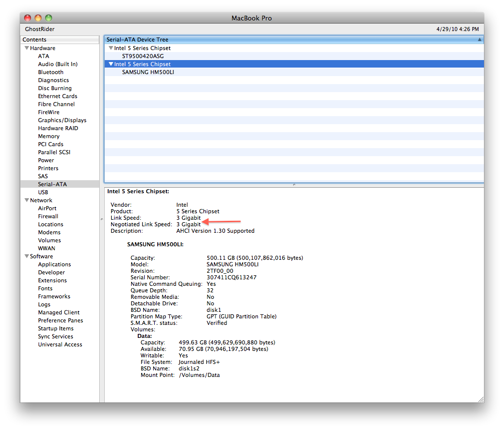Open Extensions list
This screenshot has width=504, height=430.
53,280
